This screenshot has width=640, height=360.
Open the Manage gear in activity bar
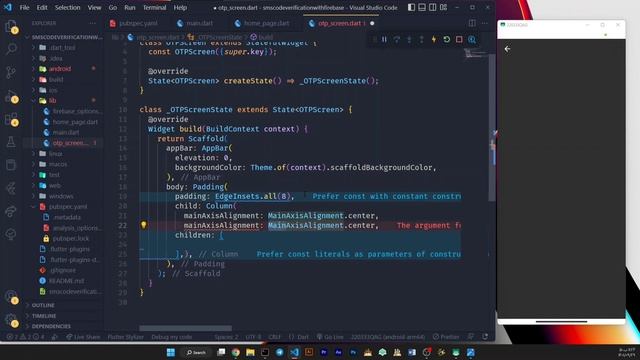[x=11, y=320]
